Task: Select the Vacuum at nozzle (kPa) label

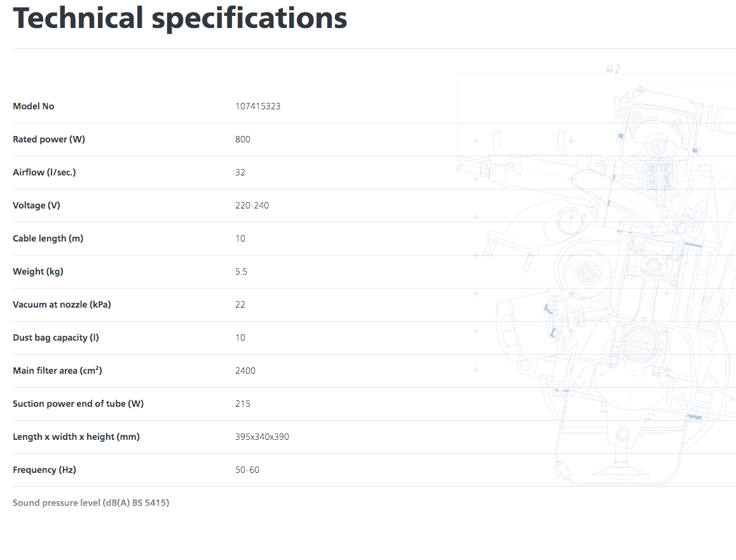Action: pyautogui.click(x=62, y=304)
